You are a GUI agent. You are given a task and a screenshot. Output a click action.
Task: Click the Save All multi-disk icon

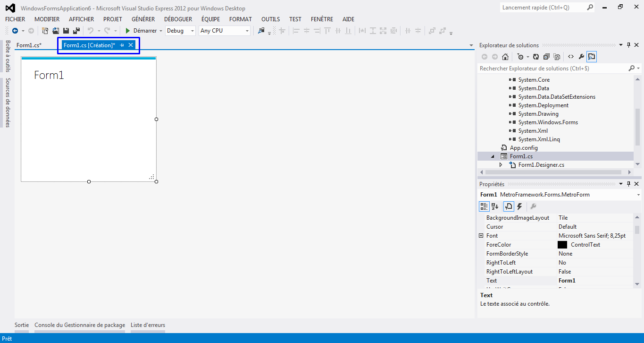(76, 31)
